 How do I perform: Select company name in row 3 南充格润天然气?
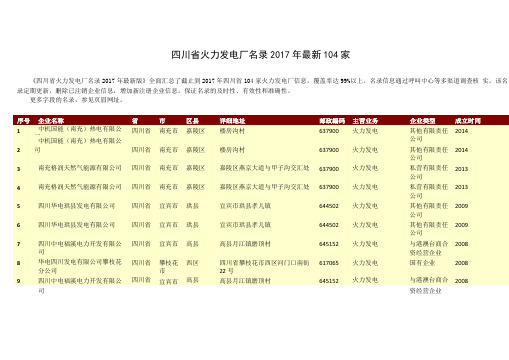80,168
